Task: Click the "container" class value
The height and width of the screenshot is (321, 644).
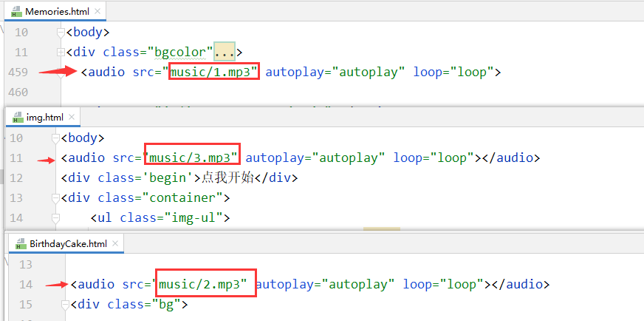Action: [182, 198]
